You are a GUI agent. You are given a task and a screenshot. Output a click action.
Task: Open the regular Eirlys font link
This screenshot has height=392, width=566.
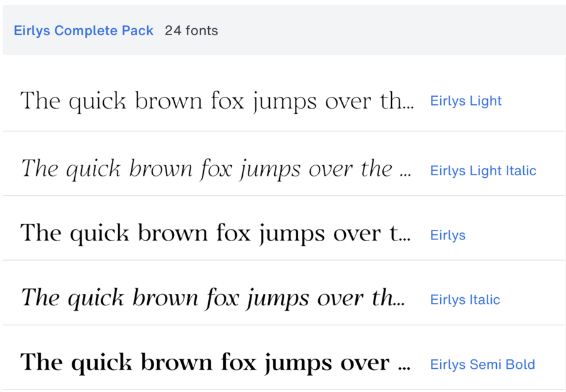[x=448, y=236]
